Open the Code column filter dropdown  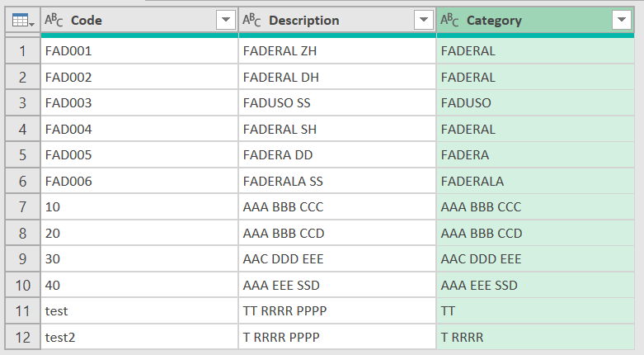click(x=225, y=20)
